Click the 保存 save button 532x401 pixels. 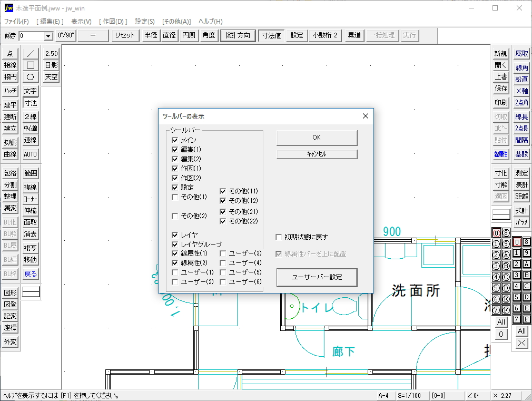pos(501,89)
